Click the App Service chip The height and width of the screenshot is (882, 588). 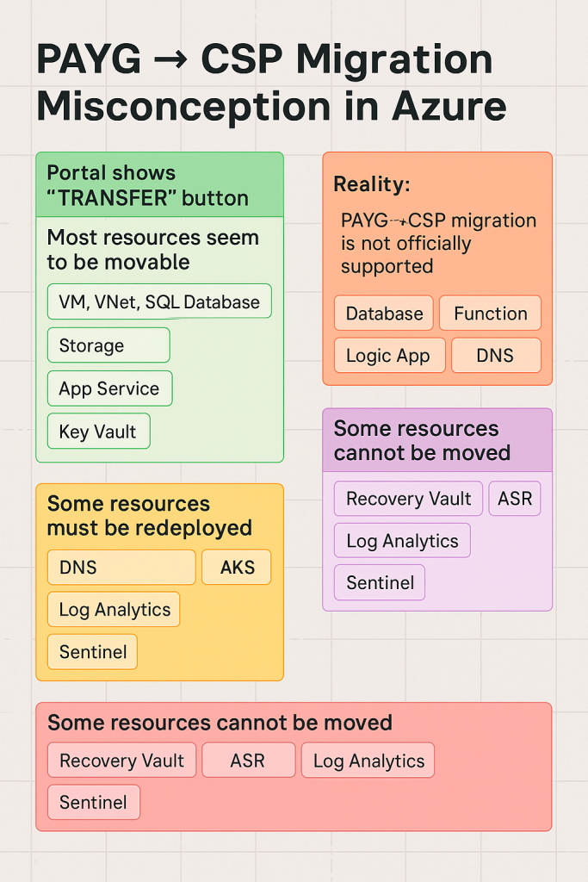[109, 388]
